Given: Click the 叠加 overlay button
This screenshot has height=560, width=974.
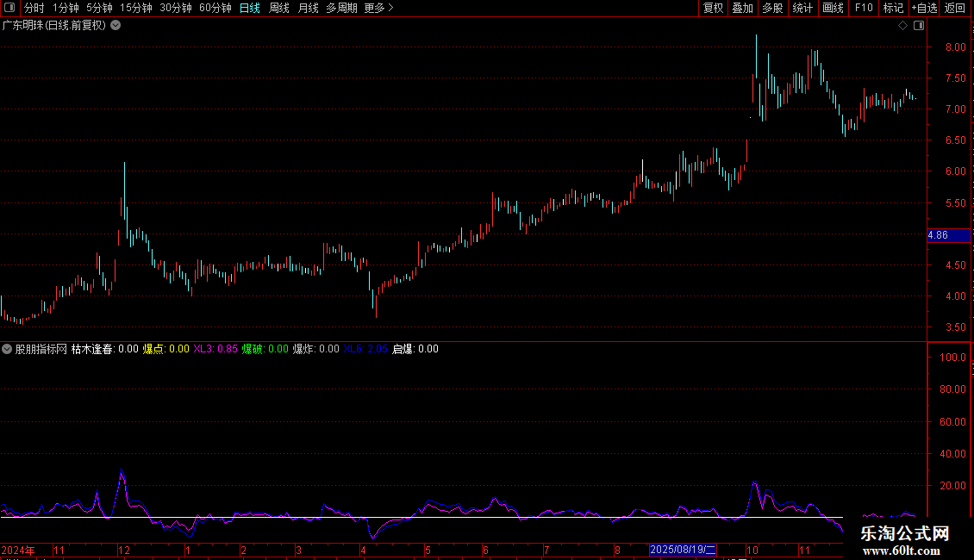Looking at the screenshot, I should (742, 8).
